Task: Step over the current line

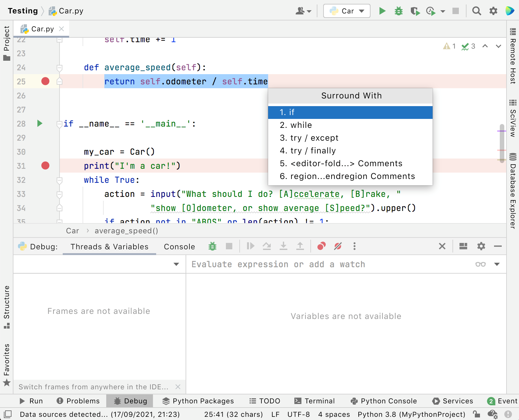Action: (267, 246)
